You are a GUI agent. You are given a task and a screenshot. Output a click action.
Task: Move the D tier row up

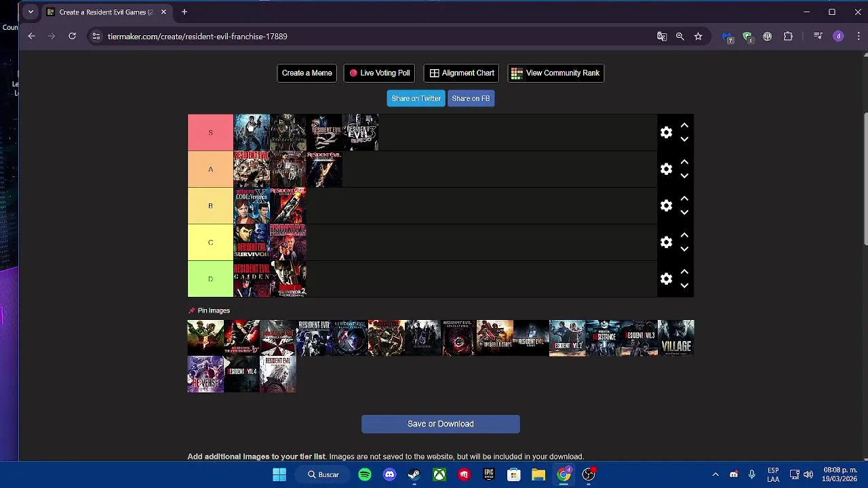[684, 272]
